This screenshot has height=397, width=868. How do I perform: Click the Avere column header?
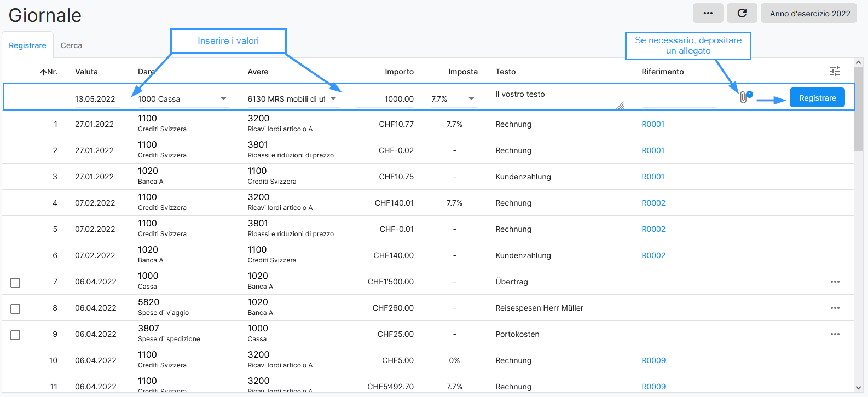click(x=258, y=72)
